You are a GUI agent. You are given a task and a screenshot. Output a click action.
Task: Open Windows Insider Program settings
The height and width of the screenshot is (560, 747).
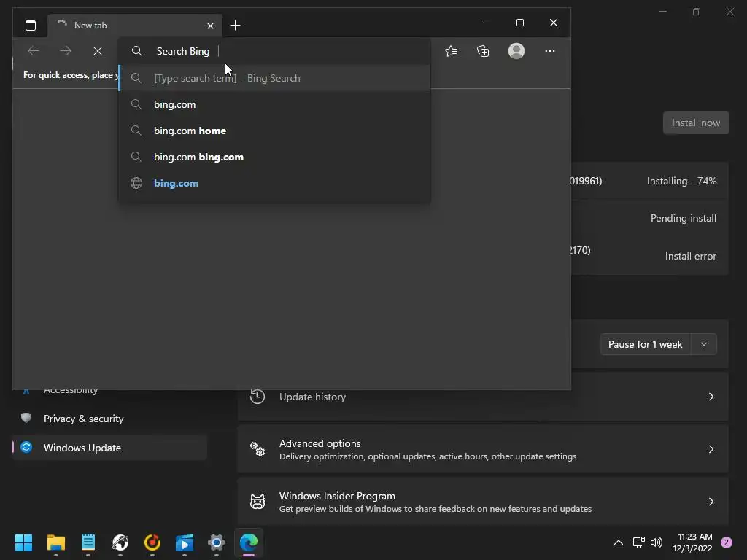point(483,502)
